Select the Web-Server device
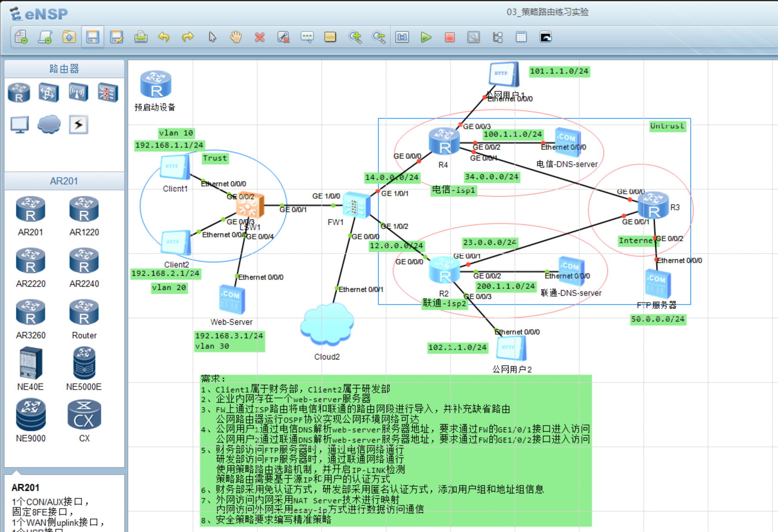Viewport: 778px width, 532px height. 232,300
